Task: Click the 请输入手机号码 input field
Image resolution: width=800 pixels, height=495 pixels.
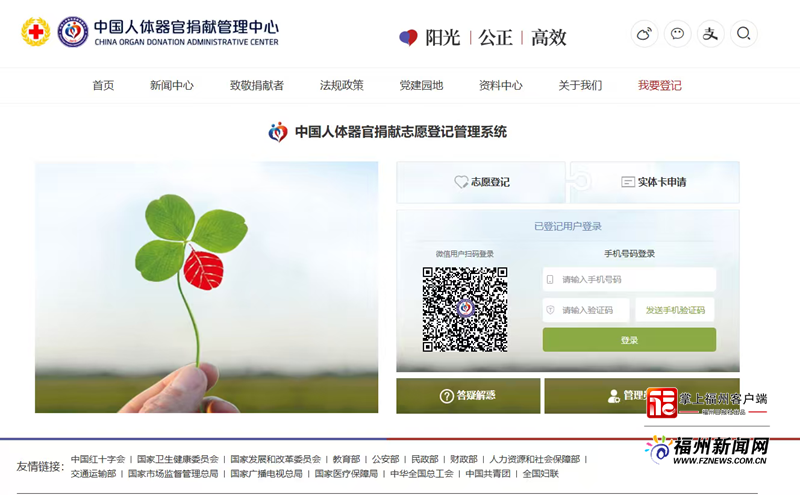Action: coord(630,279)
